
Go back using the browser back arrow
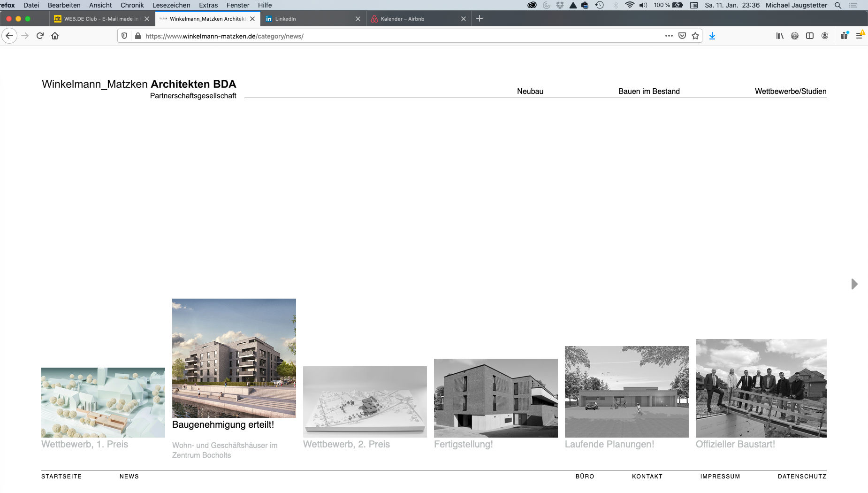(x=9, y=36)
